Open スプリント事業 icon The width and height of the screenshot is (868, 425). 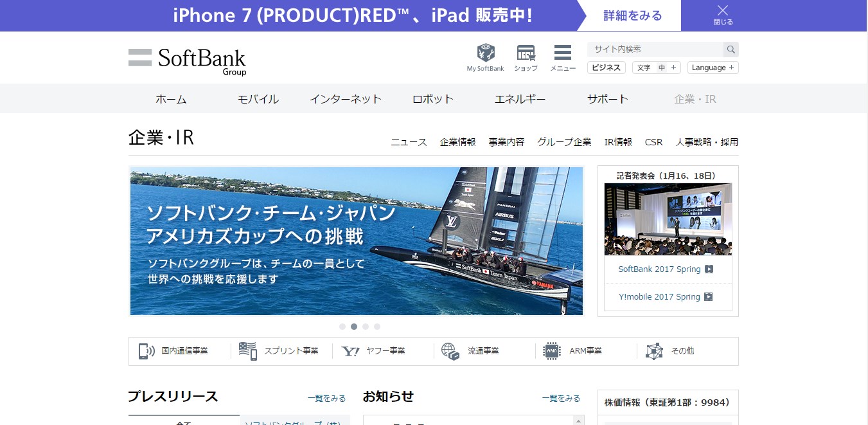(x=247, y=351)
